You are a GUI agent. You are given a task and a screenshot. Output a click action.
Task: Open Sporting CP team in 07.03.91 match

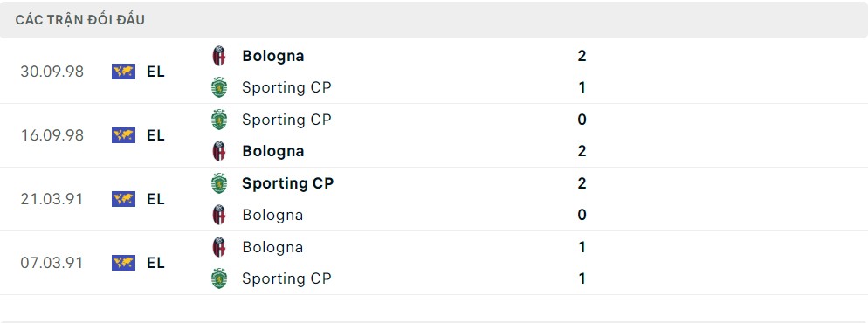click(286, 278)
